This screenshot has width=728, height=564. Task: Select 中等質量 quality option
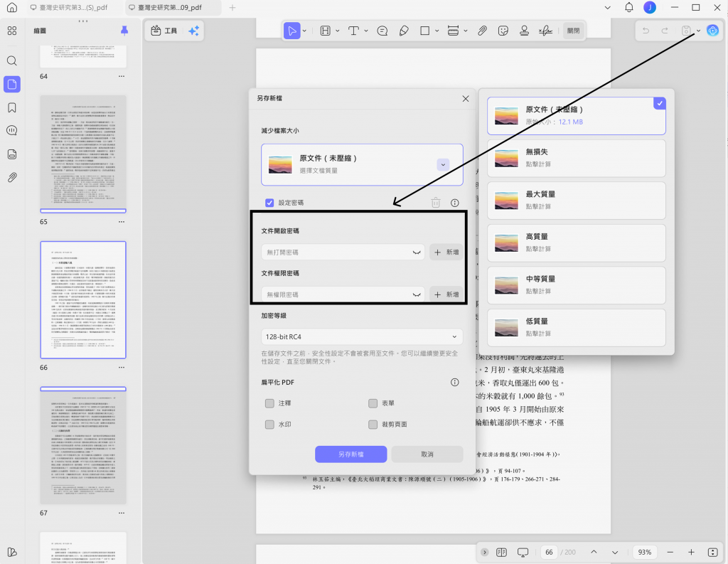[x=576, y=285]
